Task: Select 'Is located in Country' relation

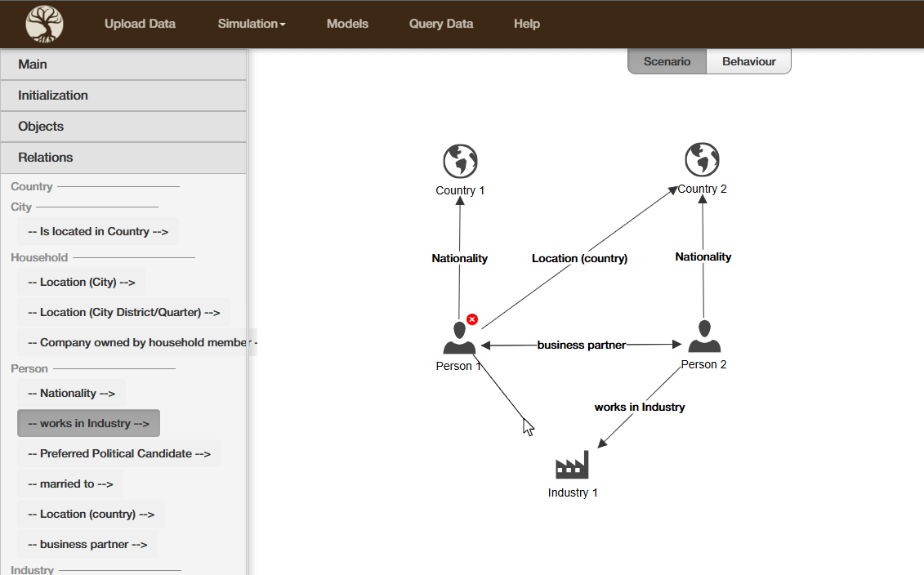Action: tap(98, 231)
